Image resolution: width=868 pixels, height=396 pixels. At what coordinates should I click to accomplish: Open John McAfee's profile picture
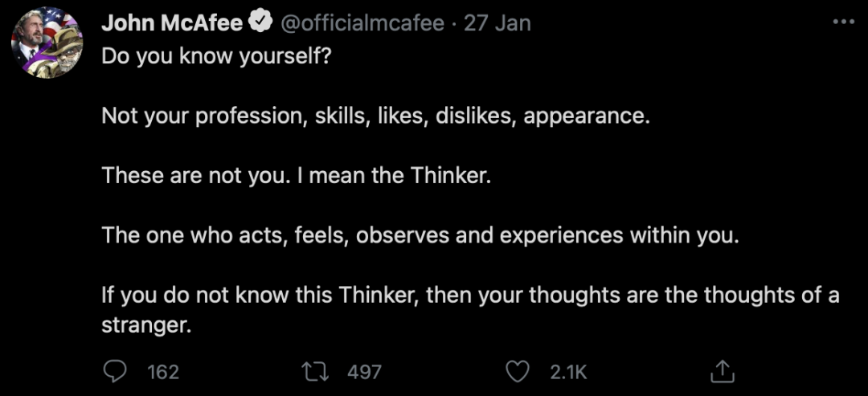47,43
